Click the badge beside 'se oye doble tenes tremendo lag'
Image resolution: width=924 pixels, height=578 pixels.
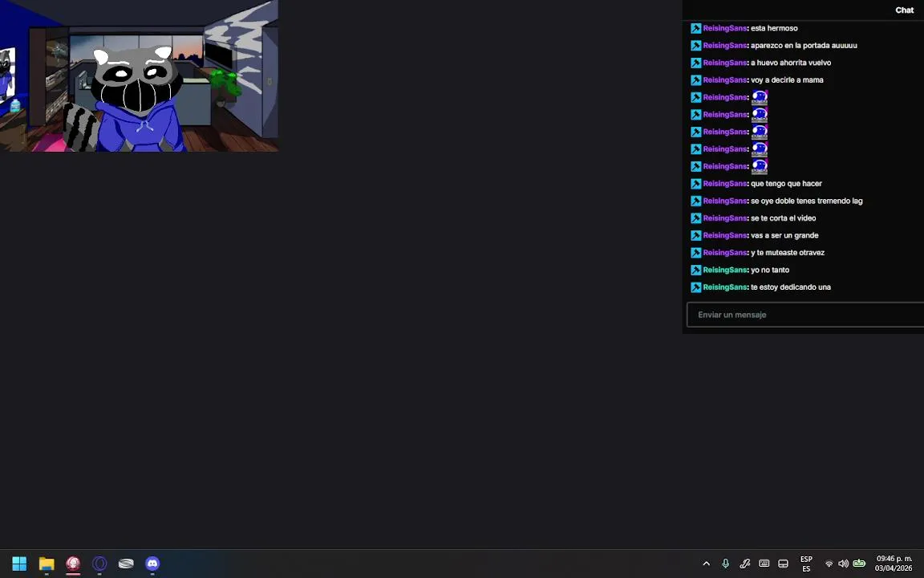point(696,201)
